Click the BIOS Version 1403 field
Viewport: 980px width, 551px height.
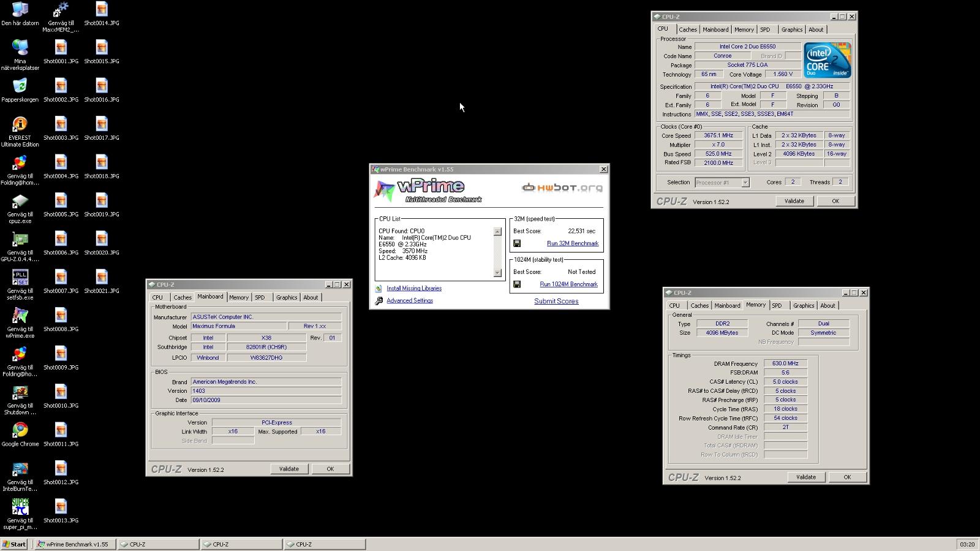point(266,391)
